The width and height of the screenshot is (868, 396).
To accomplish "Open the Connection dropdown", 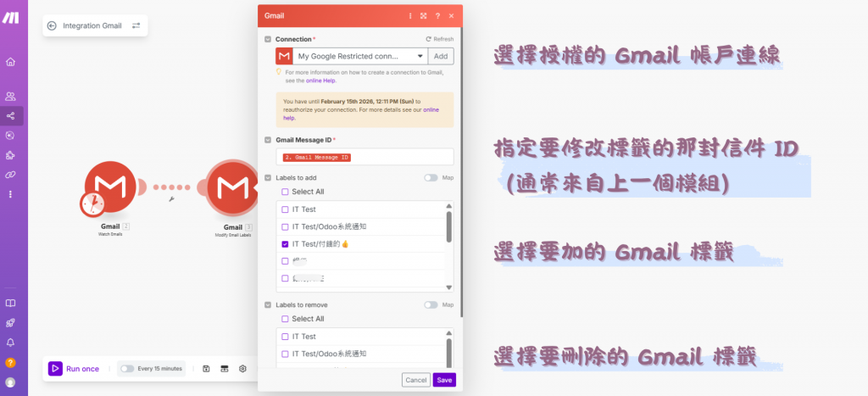I will 359,56.
